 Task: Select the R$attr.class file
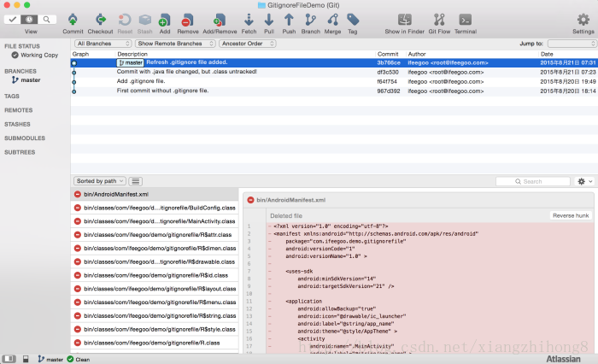[155, 235]
